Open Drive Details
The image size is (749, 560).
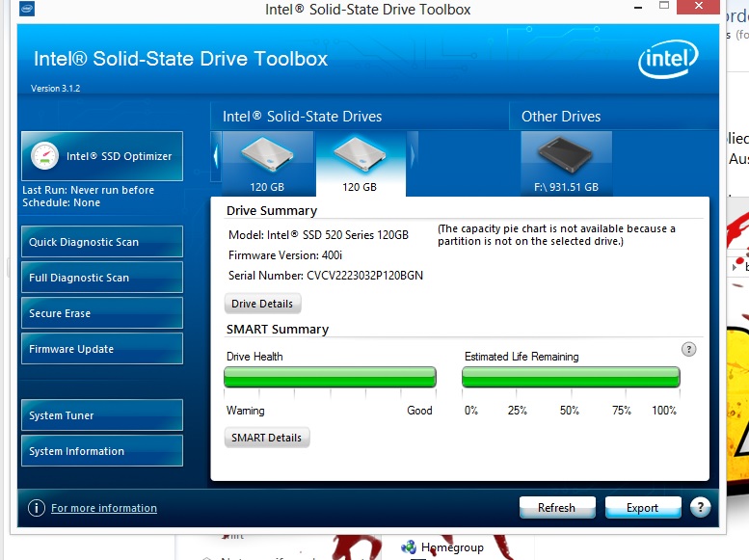[x=262, y=304]
